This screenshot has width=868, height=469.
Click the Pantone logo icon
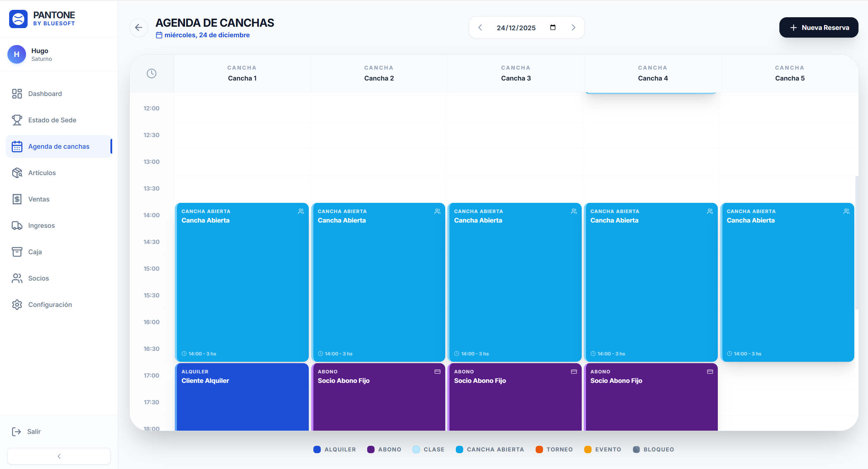18,19
